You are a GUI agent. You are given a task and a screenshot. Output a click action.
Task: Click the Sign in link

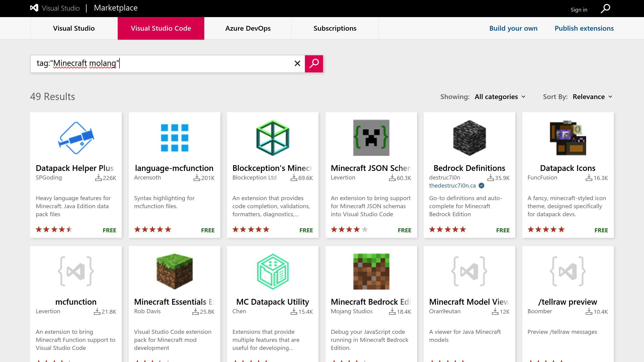click(x=579, y=10)
